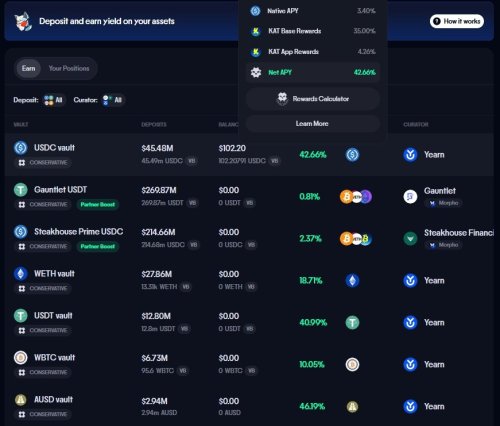This screenshot has width=500, height=426.
Task: Sort by the DEPOSITS column header
Action: 154,124
